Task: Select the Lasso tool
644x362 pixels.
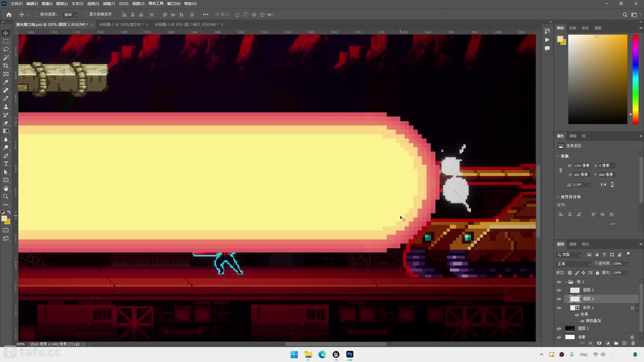Action: (6, 50)
